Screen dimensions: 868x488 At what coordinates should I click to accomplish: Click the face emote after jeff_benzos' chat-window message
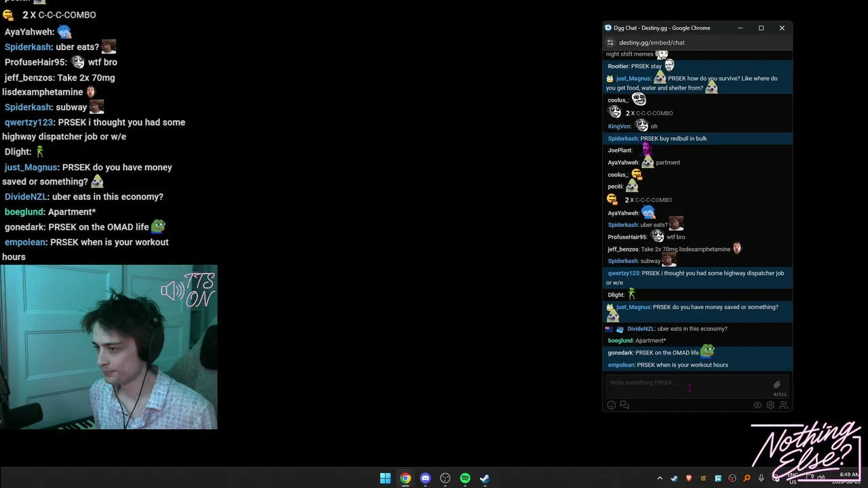tap(737, 248)
